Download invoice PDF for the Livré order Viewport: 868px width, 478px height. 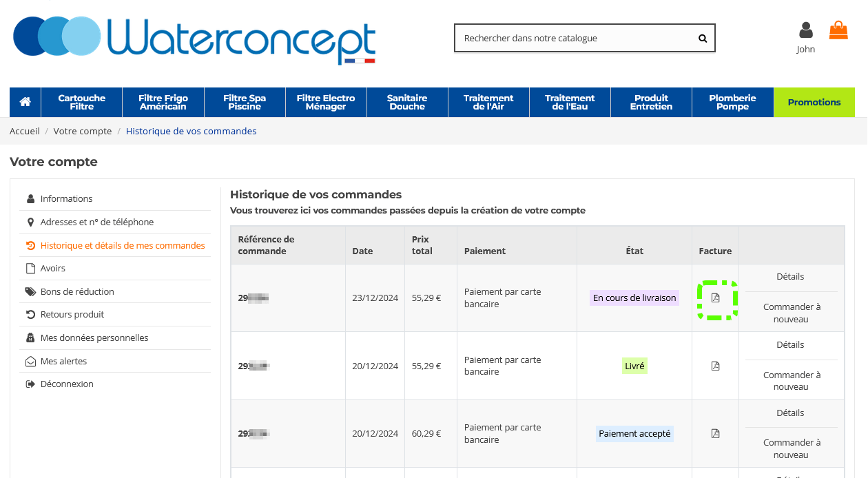click(715, 366)
